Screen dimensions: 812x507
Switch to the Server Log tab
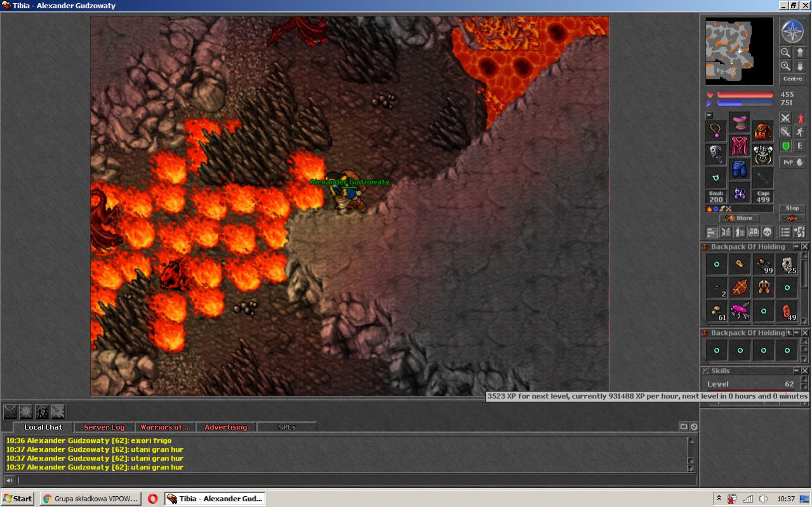pos(104,428)
